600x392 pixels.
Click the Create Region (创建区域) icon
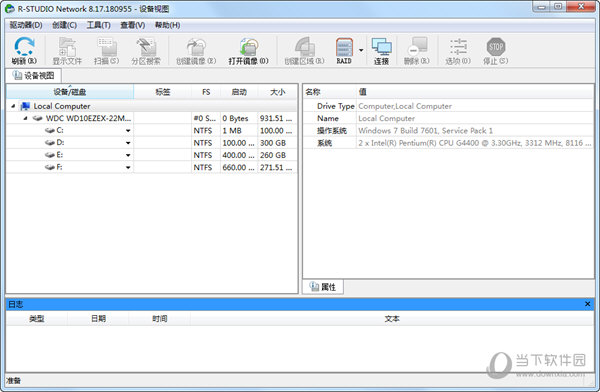pos(304,51)
